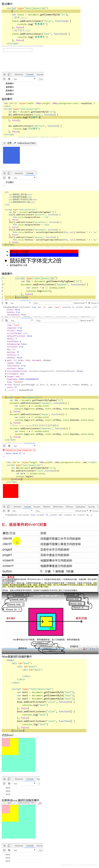99x868 pixels.
Task: Expand the __proto__: KeyboardEvent node
Action: 6,390
